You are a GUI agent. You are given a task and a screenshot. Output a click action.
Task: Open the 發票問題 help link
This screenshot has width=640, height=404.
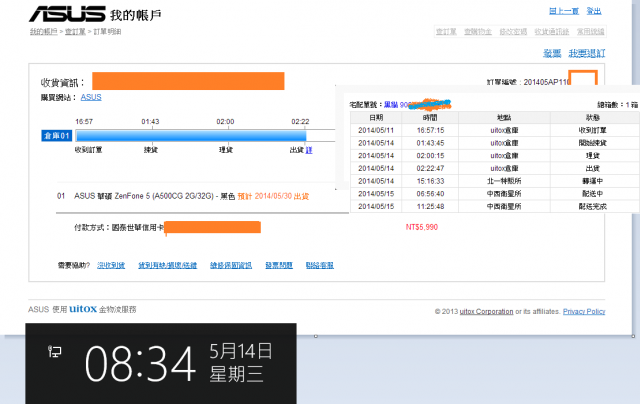[x=279, y=265]
